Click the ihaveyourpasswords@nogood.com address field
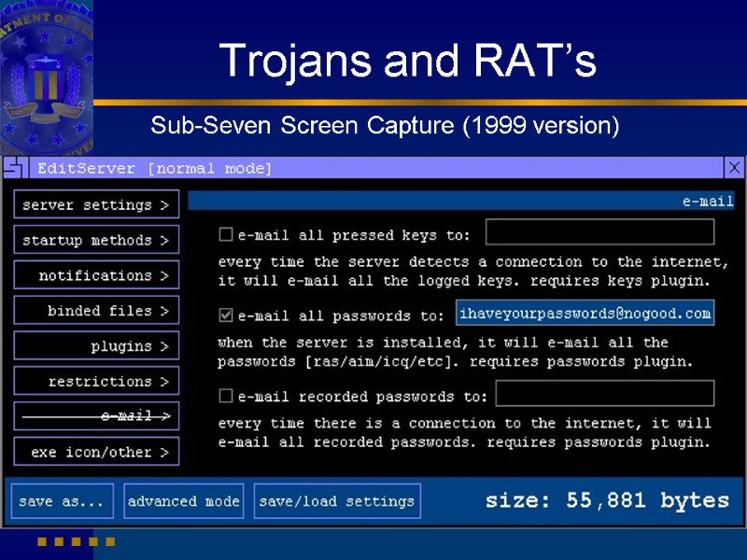This screenshot has height=560, width=747. (x=585, y=313)
